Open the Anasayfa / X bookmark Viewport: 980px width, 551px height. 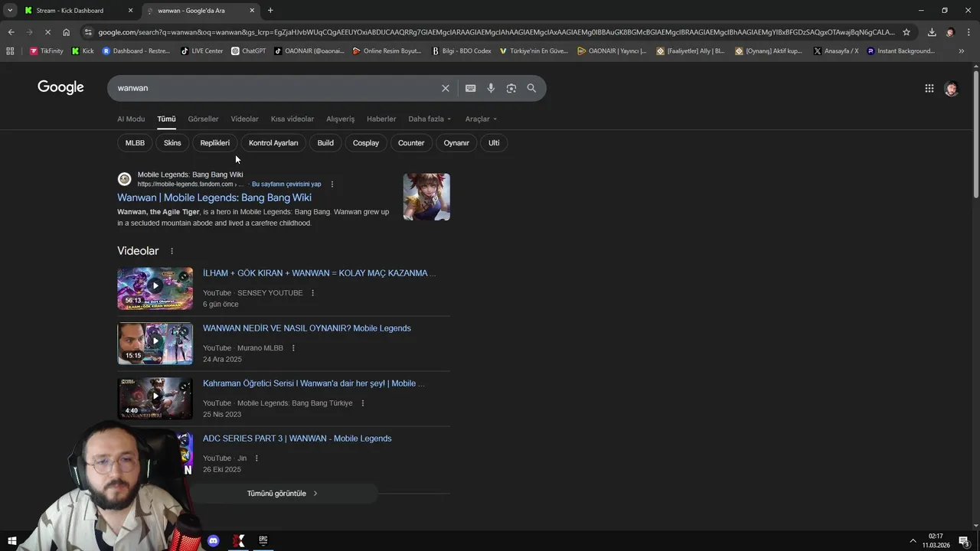pos(835,51)
